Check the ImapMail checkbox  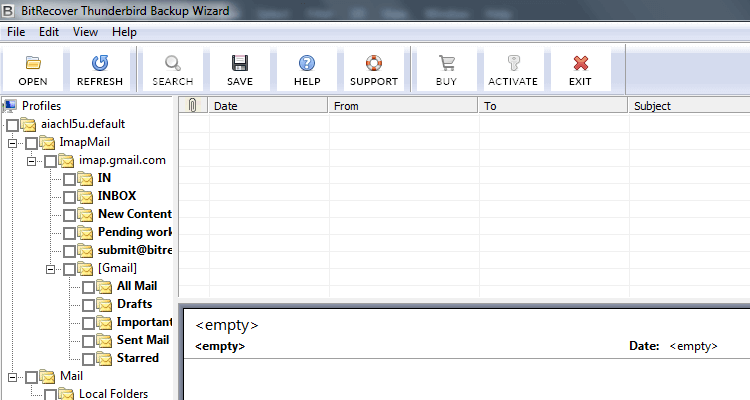(x=32, y=143)
